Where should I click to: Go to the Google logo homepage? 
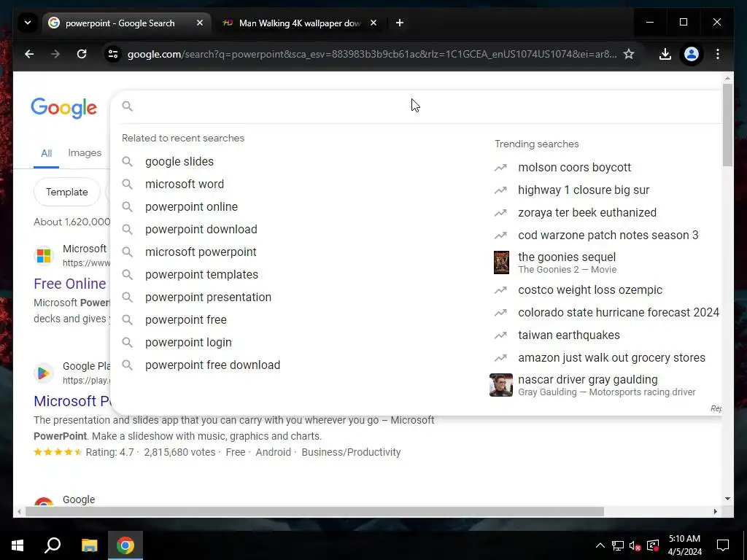tap(64, 108)
